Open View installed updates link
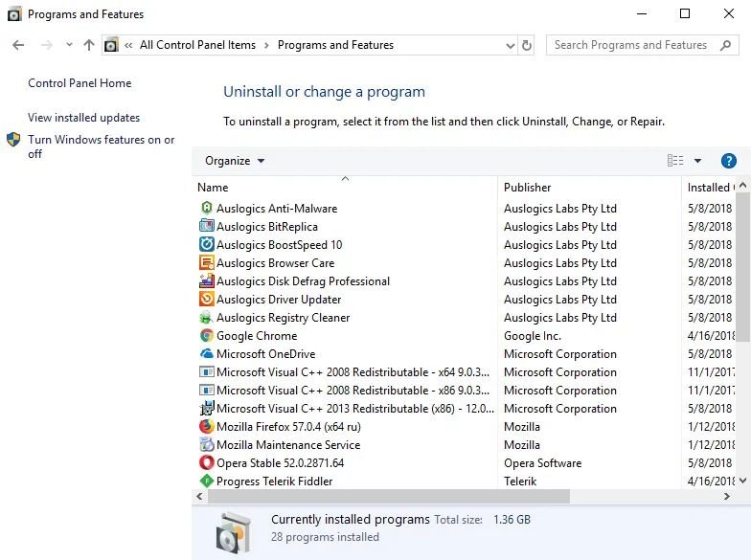 click(x=84, y=118)
